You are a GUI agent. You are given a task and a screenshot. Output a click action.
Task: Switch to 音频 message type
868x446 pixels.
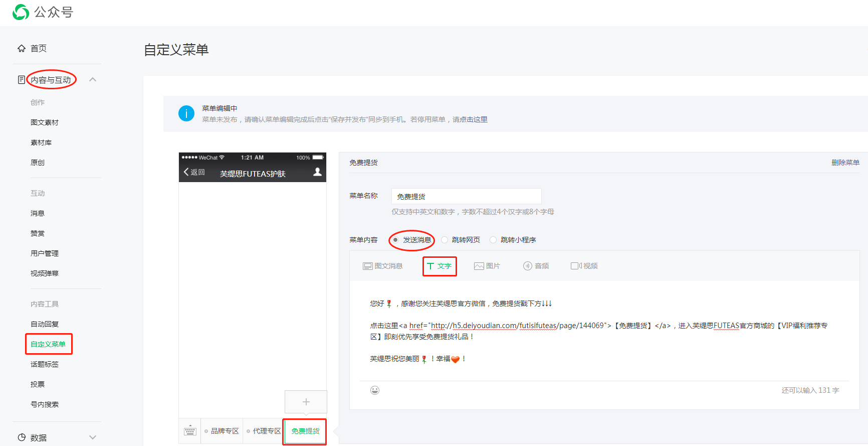pos(536,266)
